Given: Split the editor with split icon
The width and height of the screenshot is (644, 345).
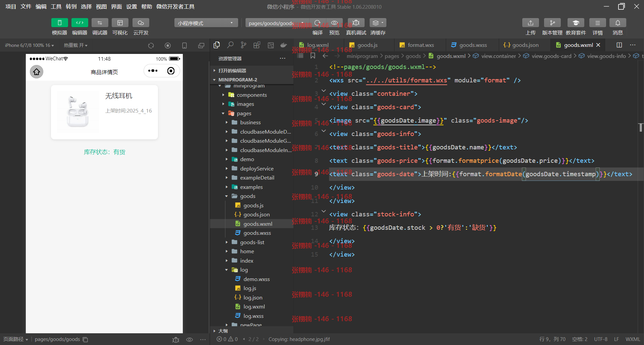Looking at the screenshot, I should 619,45.
